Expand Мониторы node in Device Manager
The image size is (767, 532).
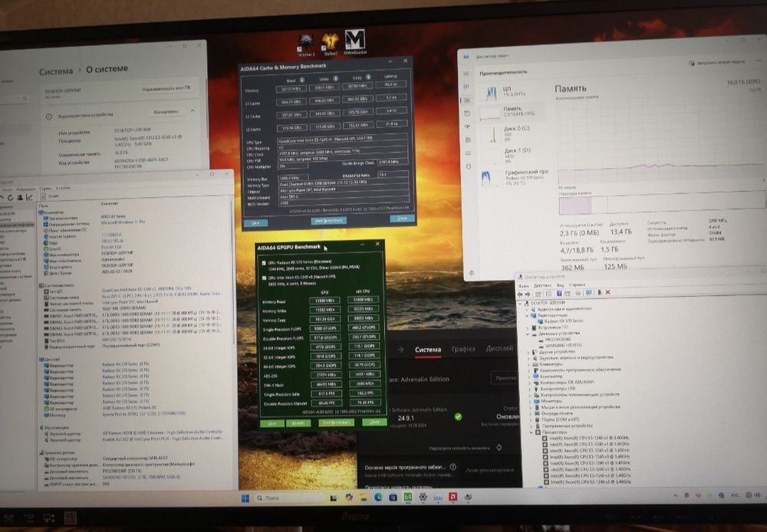tap(531, 402)
